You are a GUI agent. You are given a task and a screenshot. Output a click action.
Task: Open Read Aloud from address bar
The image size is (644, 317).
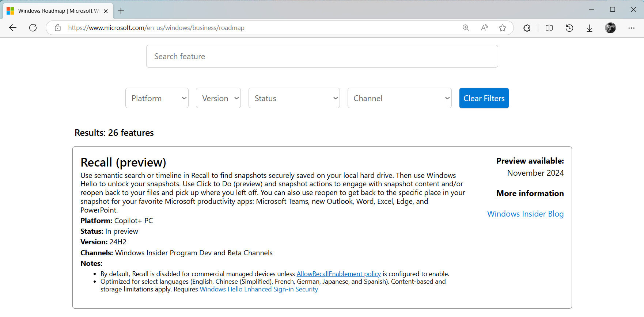(484, 28)
